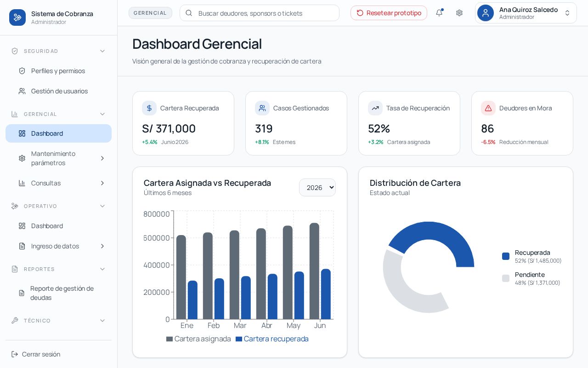The height and width of the screenshot is (368, 588).
Task: Click the trend icon on Tasa de Recuperación
Action: (x=375, y=108)
